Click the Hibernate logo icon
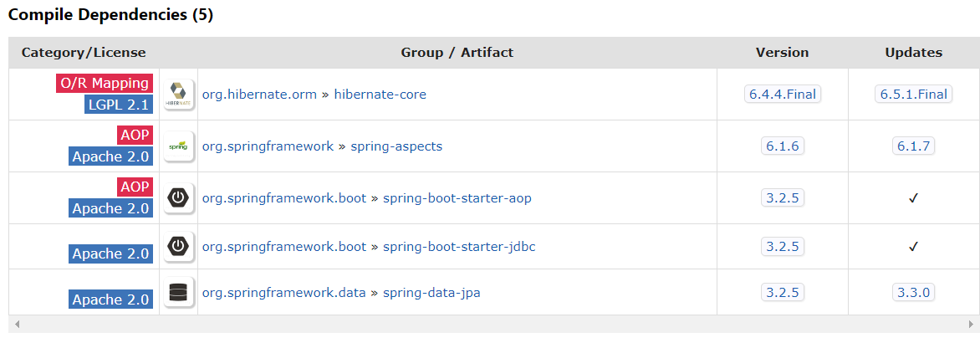The height and width of the screenshot is (338, 980). click(178, 94)
